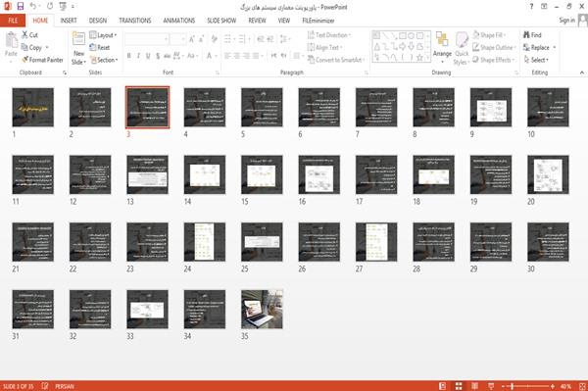Select slide 27 thumbnail
This screenshot has width=588, height=391.
click(376, 242)
